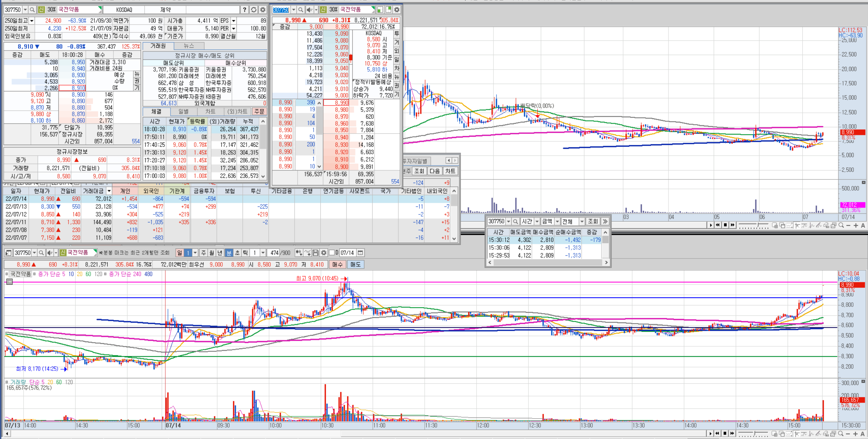
Task: Click 매도 sell button in chart info bar
Action: tap(355, 265)
